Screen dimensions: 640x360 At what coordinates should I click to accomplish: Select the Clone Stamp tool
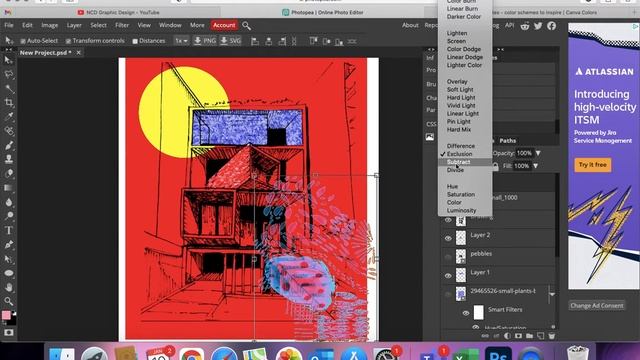tap(9, 159)
